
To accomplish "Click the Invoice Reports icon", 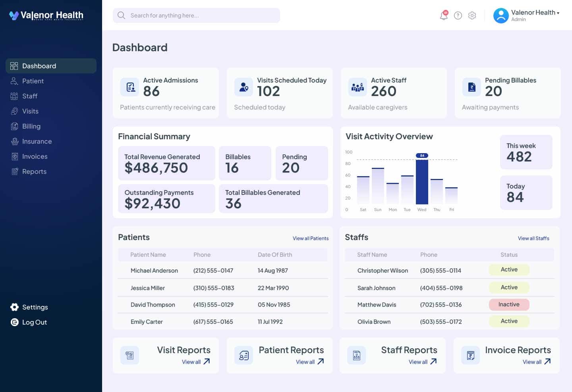I will point(470,355).
